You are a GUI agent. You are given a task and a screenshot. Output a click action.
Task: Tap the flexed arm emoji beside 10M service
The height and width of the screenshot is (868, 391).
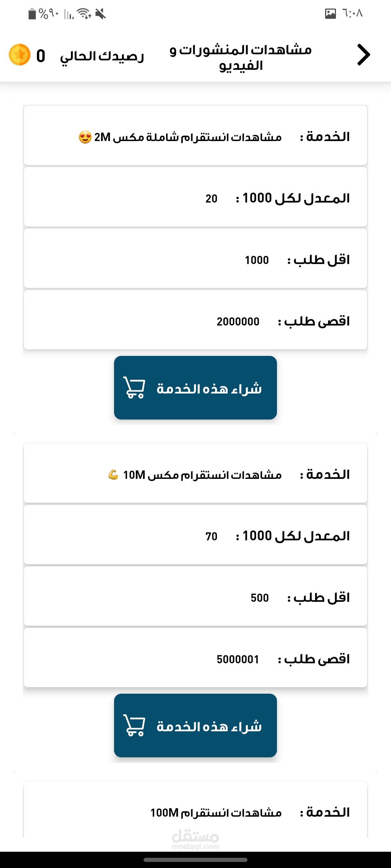(x=113, y=475)
